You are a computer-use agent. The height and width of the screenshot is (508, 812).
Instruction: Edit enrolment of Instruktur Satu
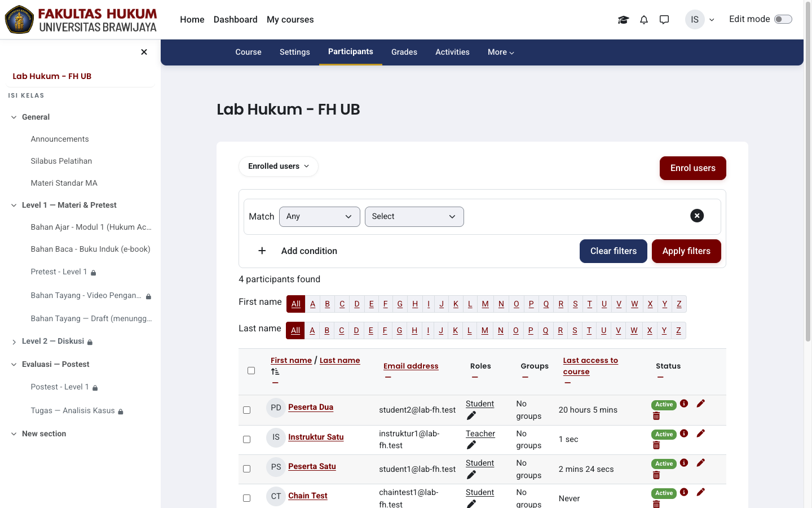(x=701, y=433)
